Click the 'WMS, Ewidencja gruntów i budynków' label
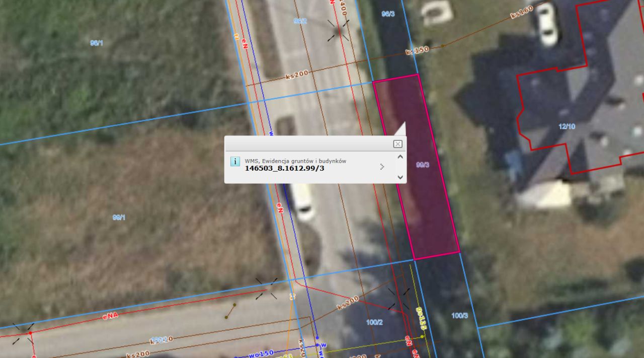 point(295,161)
